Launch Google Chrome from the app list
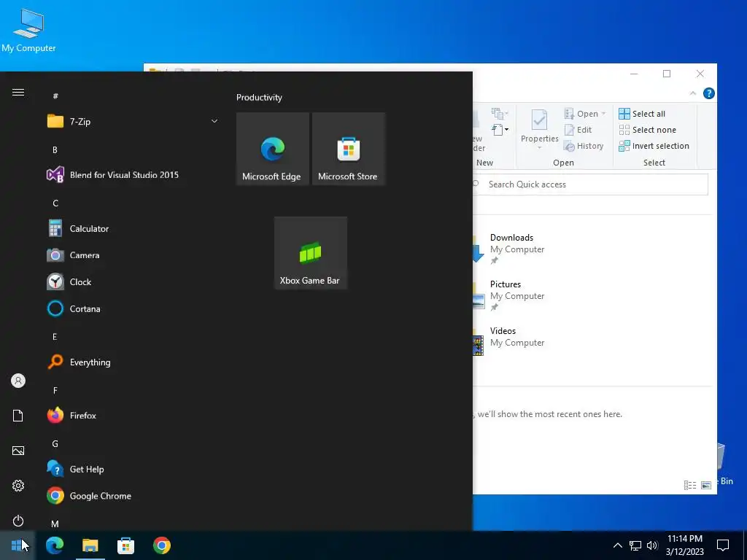This screenshot has width=747, height=560. (x=133, y=496)
